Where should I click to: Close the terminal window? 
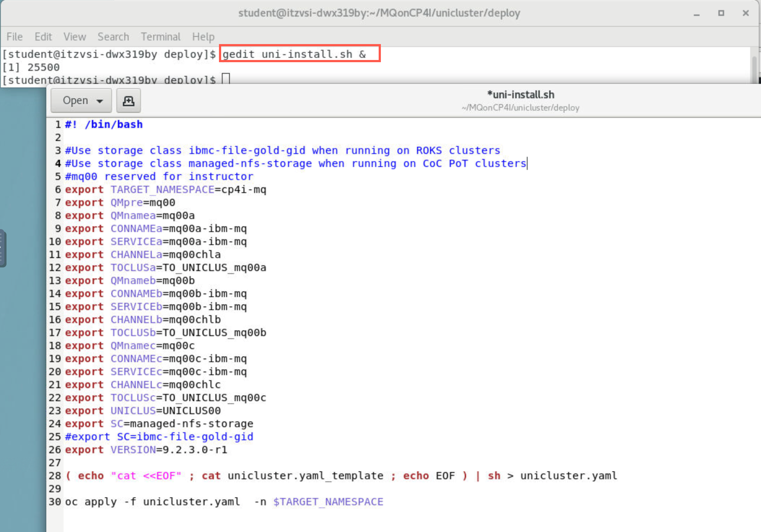coord(745,13)
